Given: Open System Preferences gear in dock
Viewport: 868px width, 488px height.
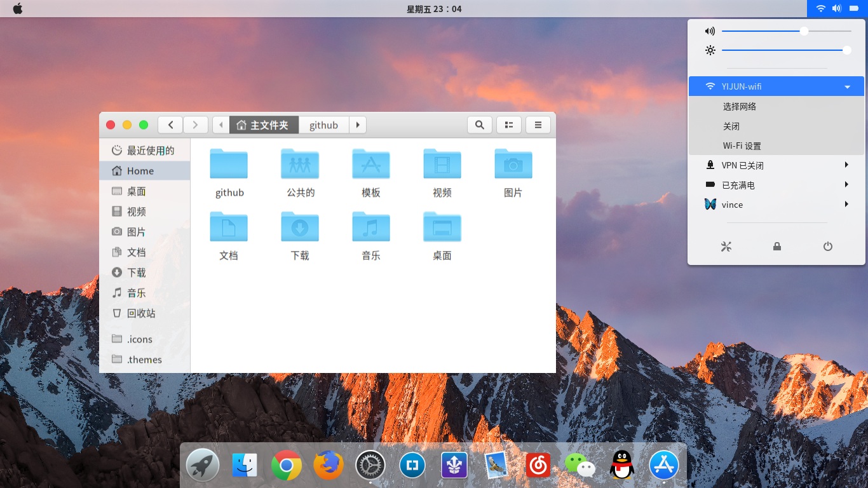Looking at the screenshot, I should click(x=370, y=466).
